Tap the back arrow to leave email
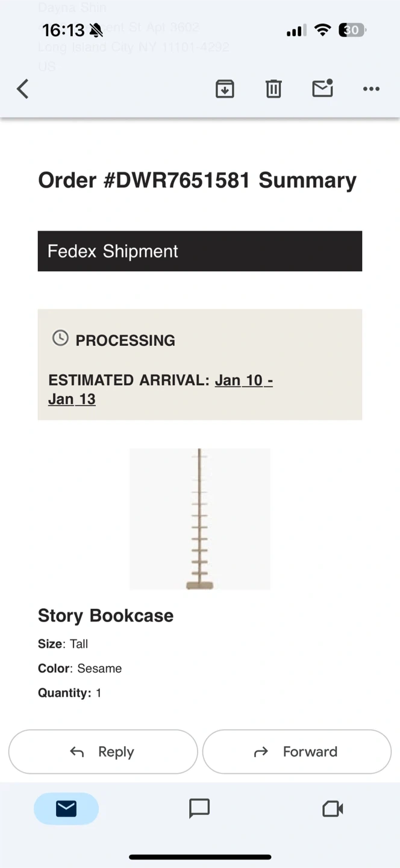Image resolution: width=400 pixels, height=868 pixels. coord(23,89)
